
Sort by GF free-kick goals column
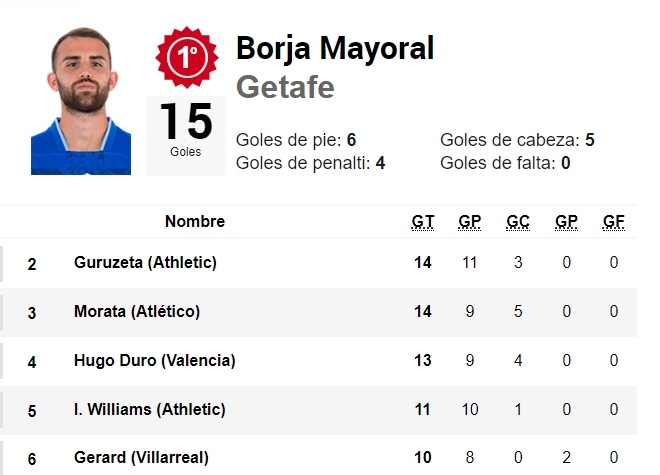tap(614, 222)
